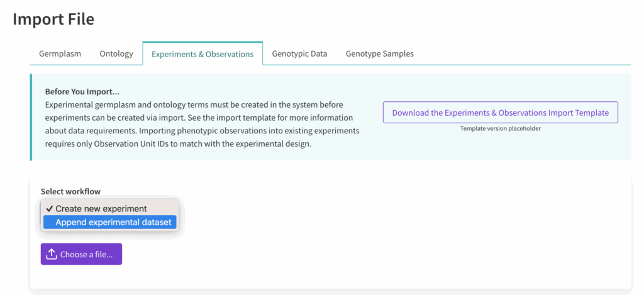Image resolution: width=644 pixels, height=295 pixels.
Task: Open the Ontology tab
Action: pos(116,54)
